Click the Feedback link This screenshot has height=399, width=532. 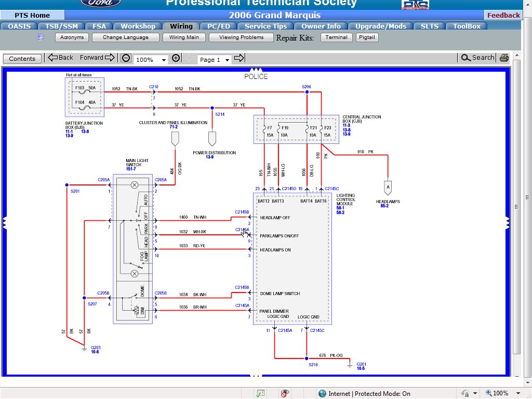[x=503, y=15]
